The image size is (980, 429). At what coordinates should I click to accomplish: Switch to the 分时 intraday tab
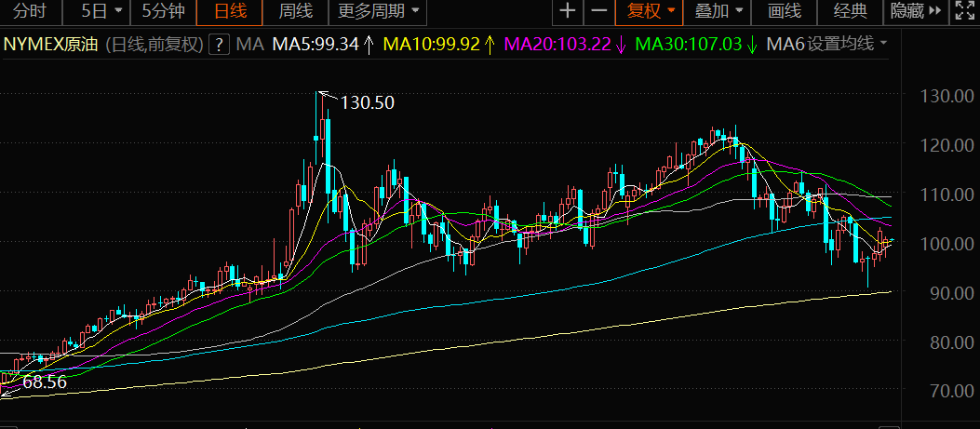[29, 12]
